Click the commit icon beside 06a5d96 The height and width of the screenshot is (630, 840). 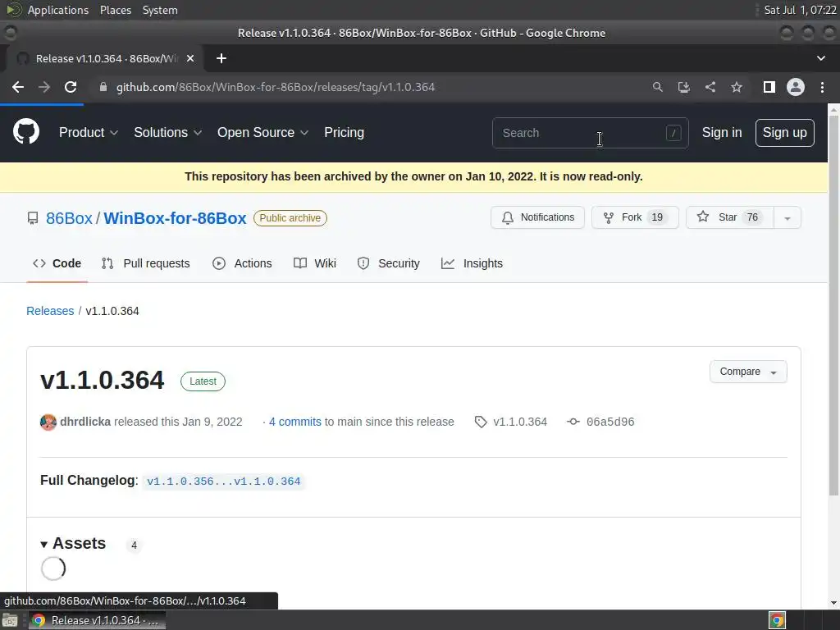(x=573, y=422)
